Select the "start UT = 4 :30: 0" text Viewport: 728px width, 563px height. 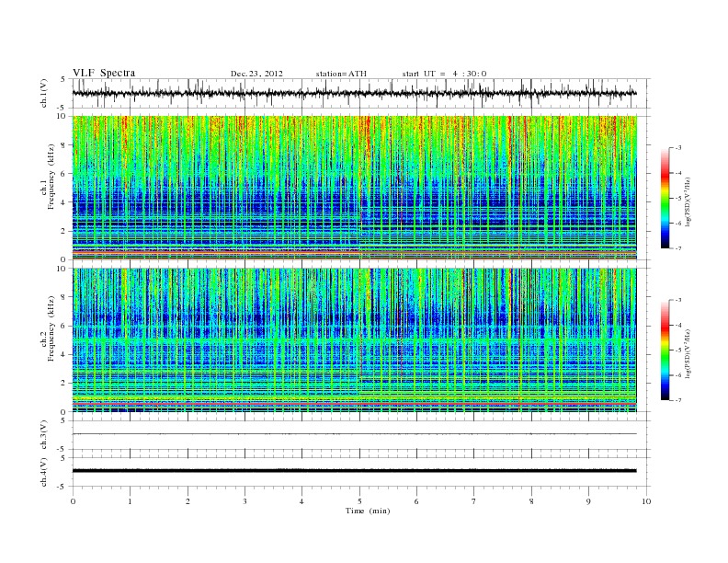tap(444, 74)
